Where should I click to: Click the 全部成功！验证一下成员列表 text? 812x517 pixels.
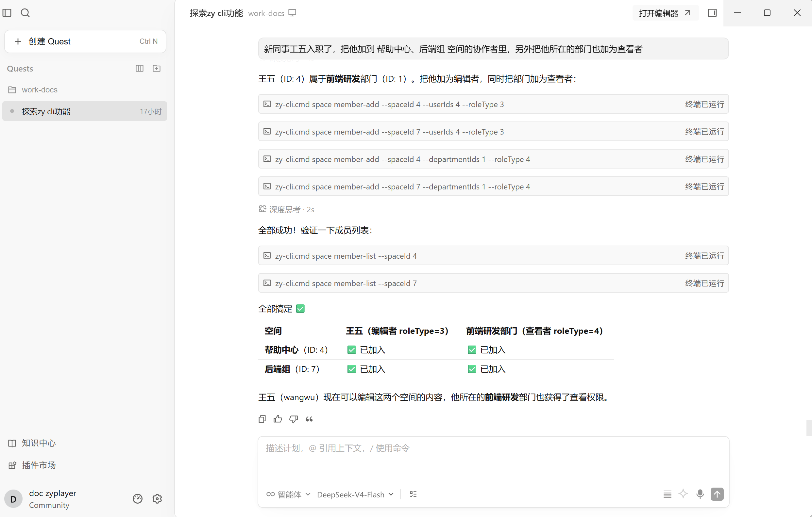point(315,230)
